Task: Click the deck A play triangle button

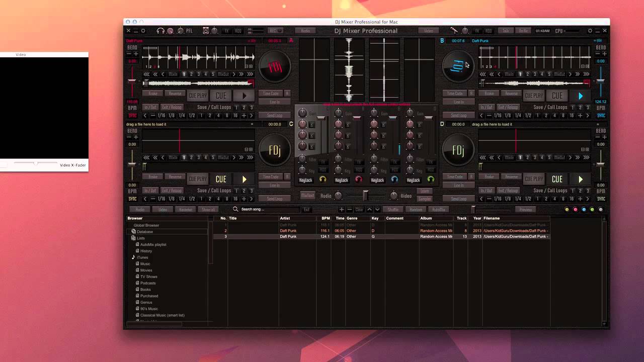Action: click(x=245, y=96)
